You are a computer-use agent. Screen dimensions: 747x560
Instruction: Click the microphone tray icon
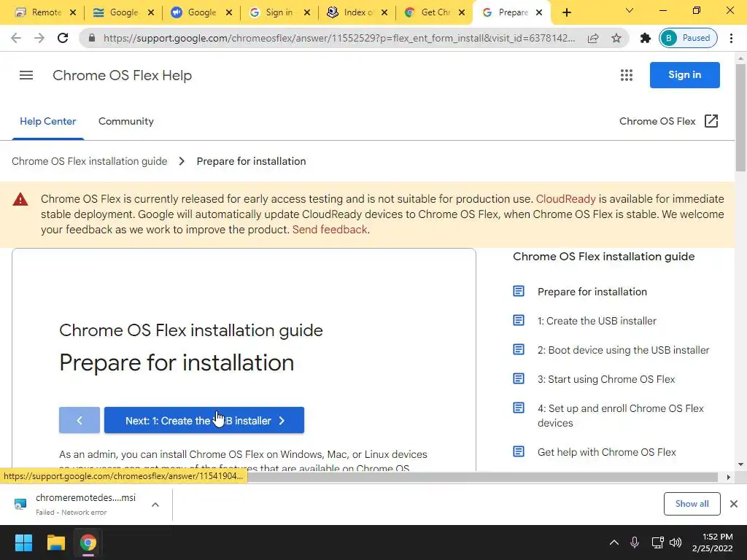tap(635, 542)
